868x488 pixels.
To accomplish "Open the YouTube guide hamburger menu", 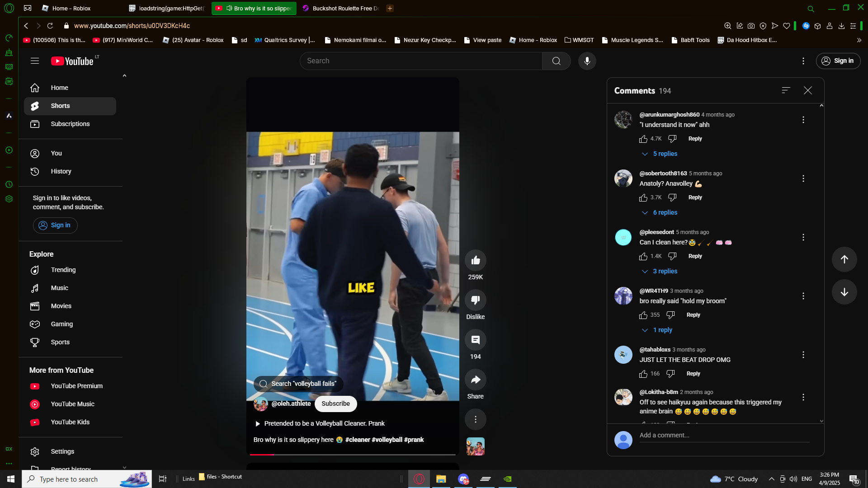I will 35,61.
